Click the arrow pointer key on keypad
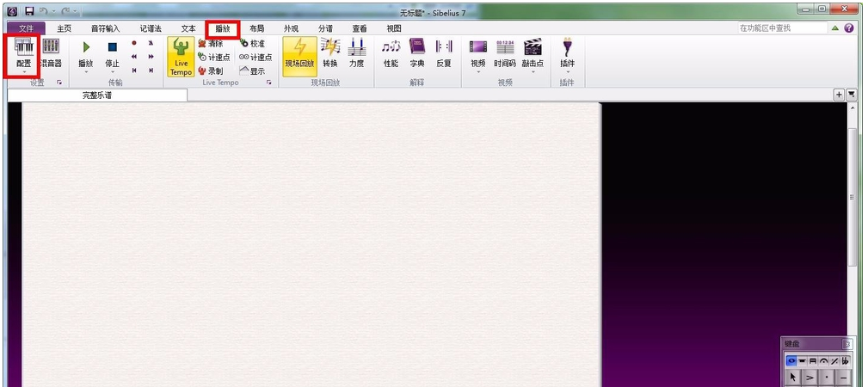The height and width of the screenshot is (387, 868). tap(793, 378)
